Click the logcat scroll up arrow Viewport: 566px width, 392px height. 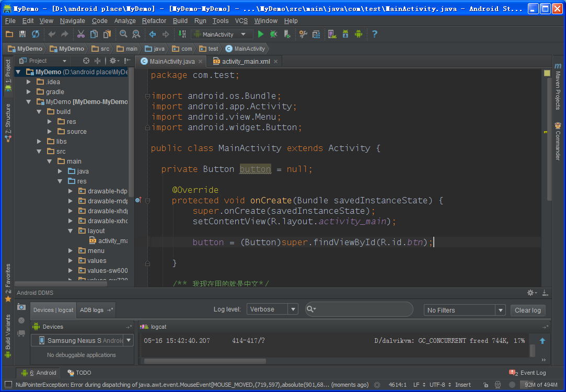pos(542,341)
